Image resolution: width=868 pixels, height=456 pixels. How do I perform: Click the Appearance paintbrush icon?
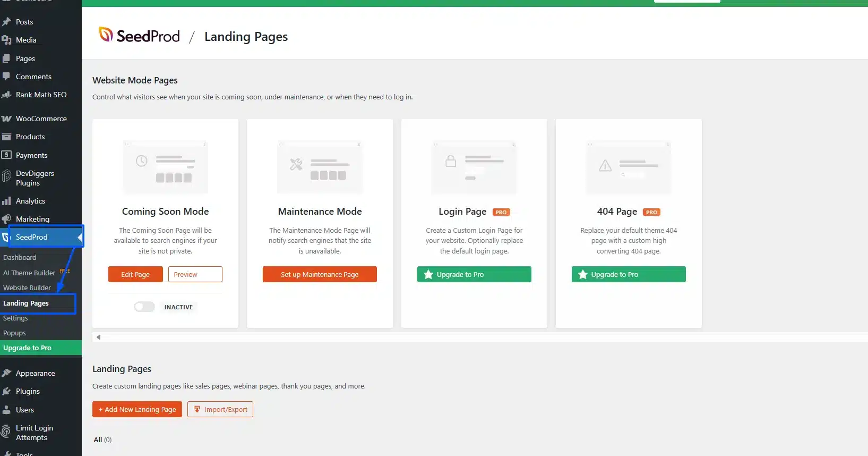pos(6,373)
